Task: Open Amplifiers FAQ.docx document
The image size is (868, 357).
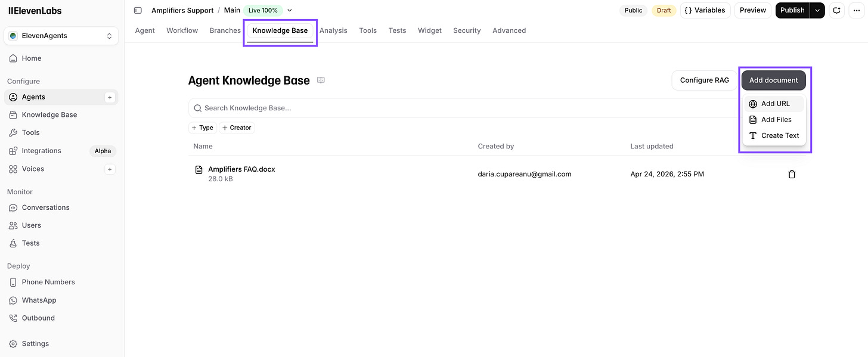Action: coord(241,169)
